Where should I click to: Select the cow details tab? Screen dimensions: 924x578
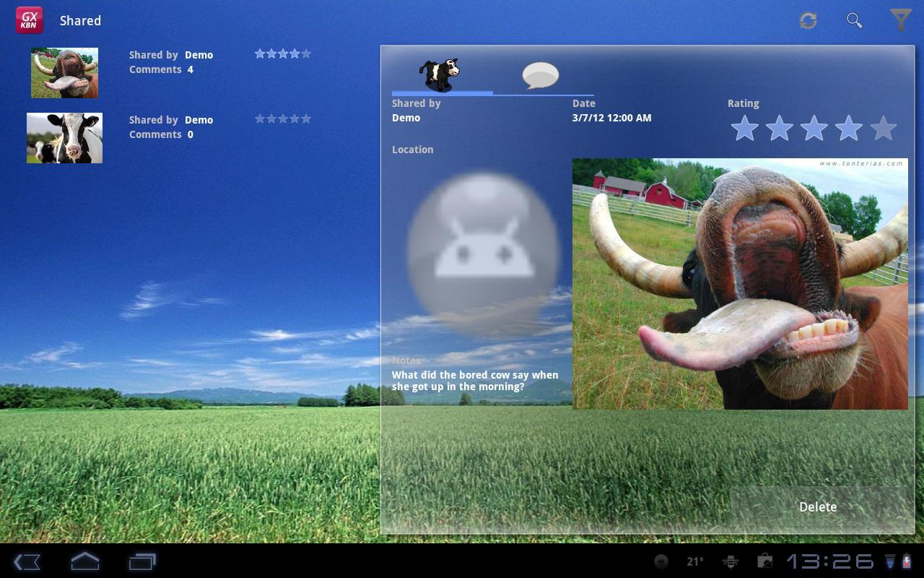pyautogui.click(x=440, y=74)
